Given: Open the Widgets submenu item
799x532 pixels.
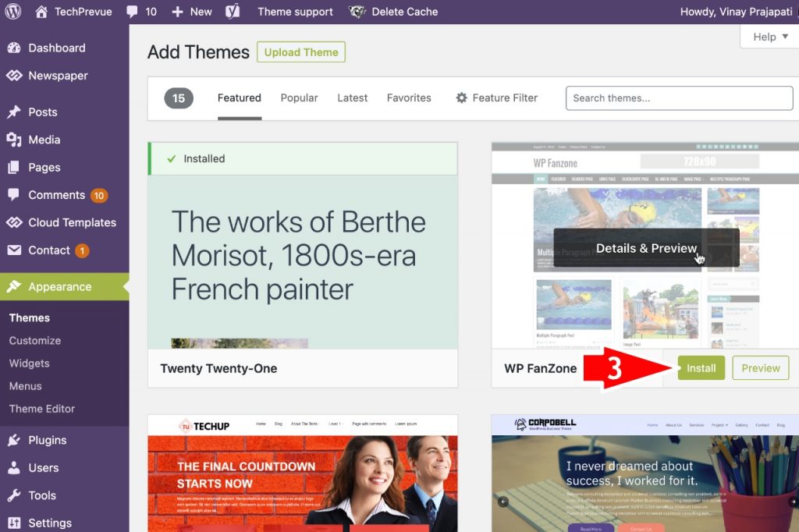Looking at the screenshot, I should (x=29, y=364).
